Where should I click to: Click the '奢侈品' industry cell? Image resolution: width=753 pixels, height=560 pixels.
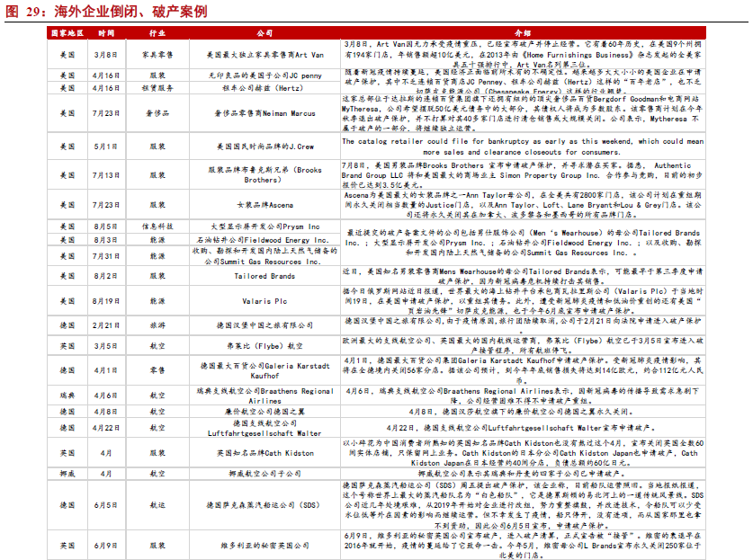(157, 114)
